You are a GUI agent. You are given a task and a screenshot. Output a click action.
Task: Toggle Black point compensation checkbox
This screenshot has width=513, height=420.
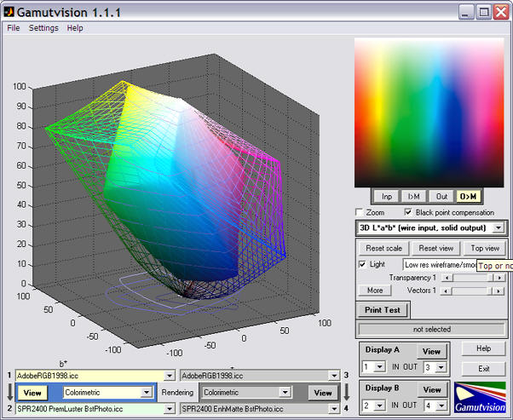coord(408,212)
